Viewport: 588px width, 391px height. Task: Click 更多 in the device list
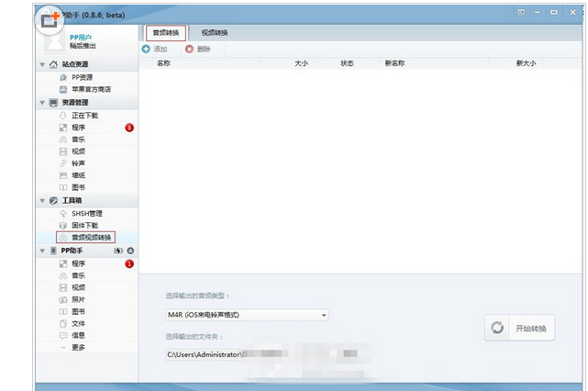click(87, 348)
